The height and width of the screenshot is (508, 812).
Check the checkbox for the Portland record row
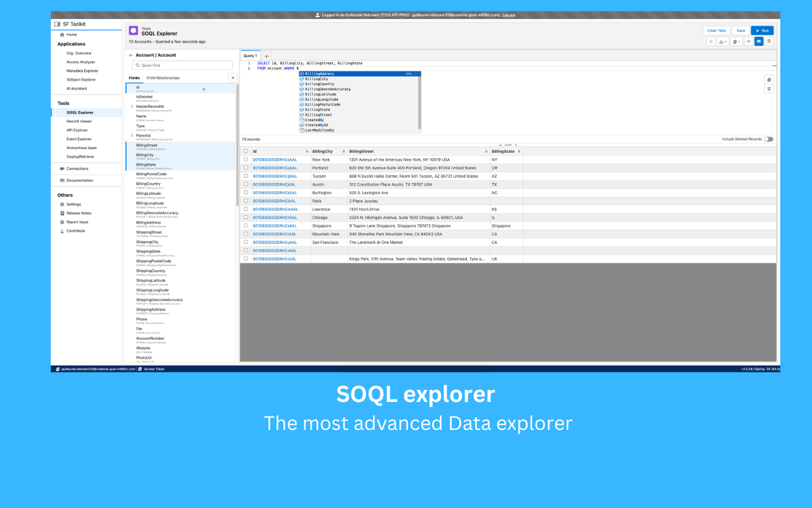[246, 168]
